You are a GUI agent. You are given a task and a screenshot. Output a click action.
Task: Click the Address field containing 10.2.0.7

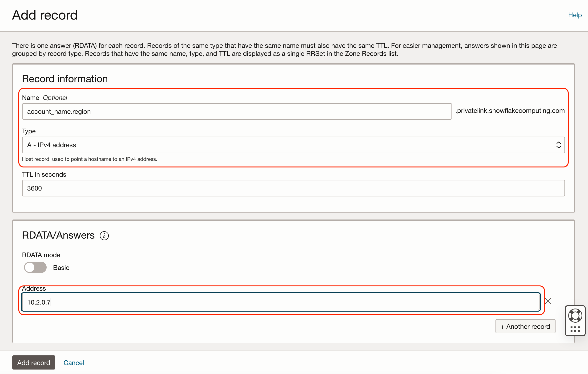coord(280,302)
